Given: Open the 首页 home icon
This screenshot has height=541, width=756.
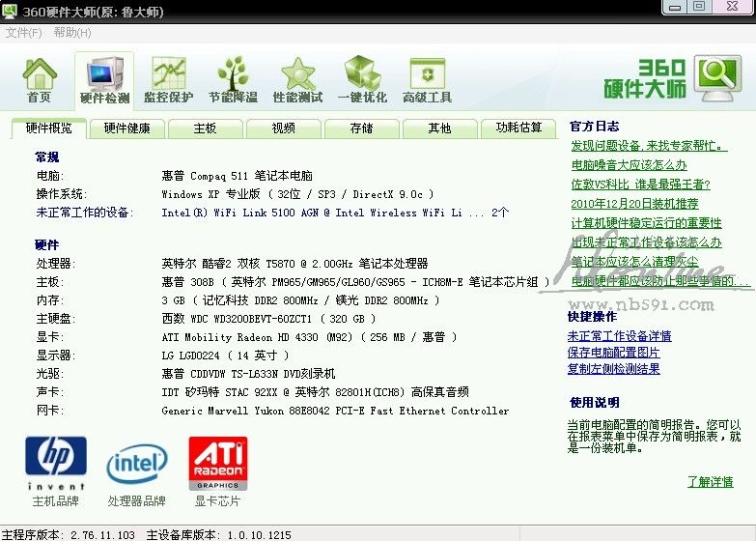Looking at the screenshot, I should (x=39, y=80).
